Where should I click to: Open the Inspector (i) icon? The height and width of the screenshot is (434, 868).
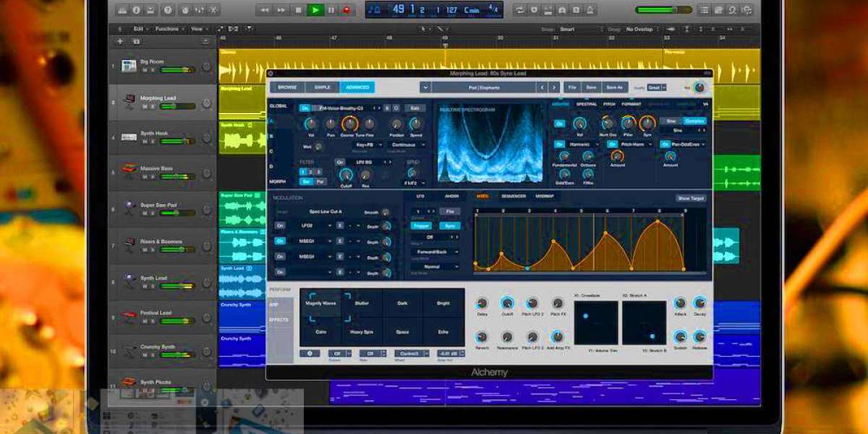(137, 10)
